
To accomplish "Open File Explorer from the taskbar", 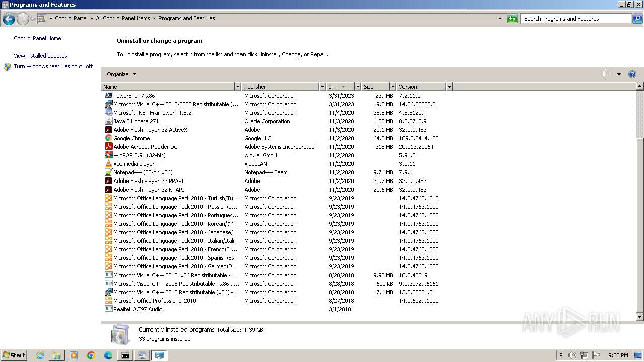I will [x=57, y=355].
